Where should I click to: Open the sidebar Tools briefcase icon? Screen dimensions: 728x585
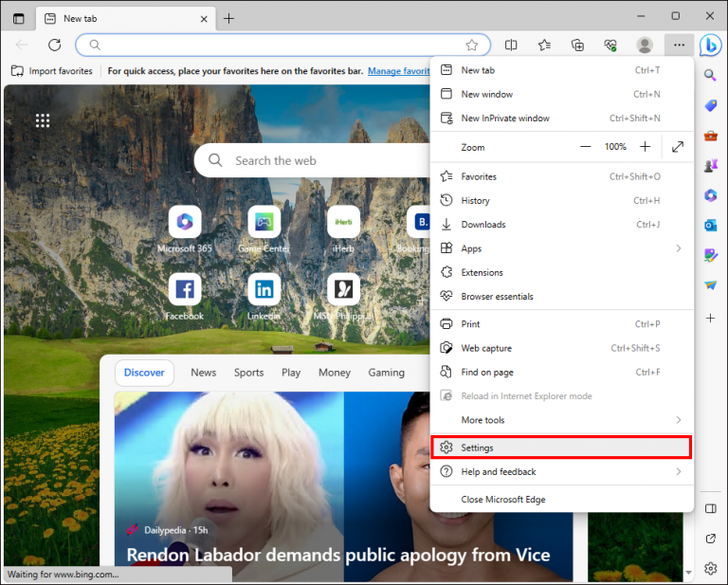pyautogui.click(x=710, y=136)
